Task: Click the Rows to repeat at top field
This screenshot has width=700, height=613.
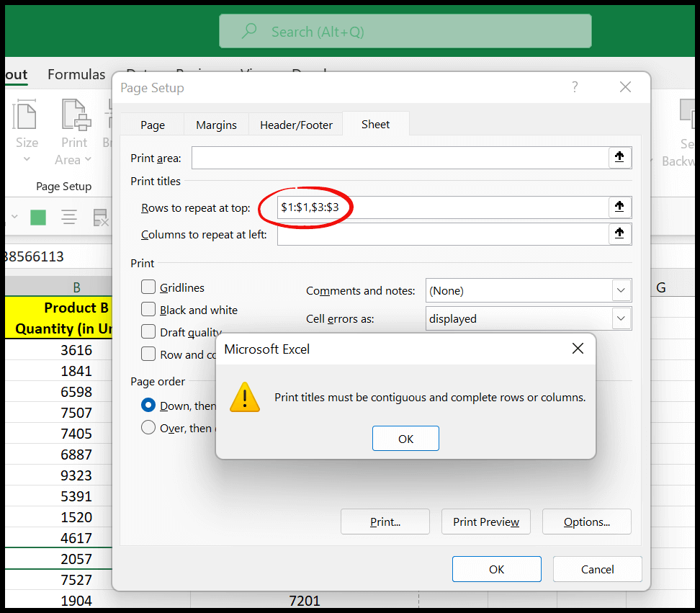Action: click(443, 207)
